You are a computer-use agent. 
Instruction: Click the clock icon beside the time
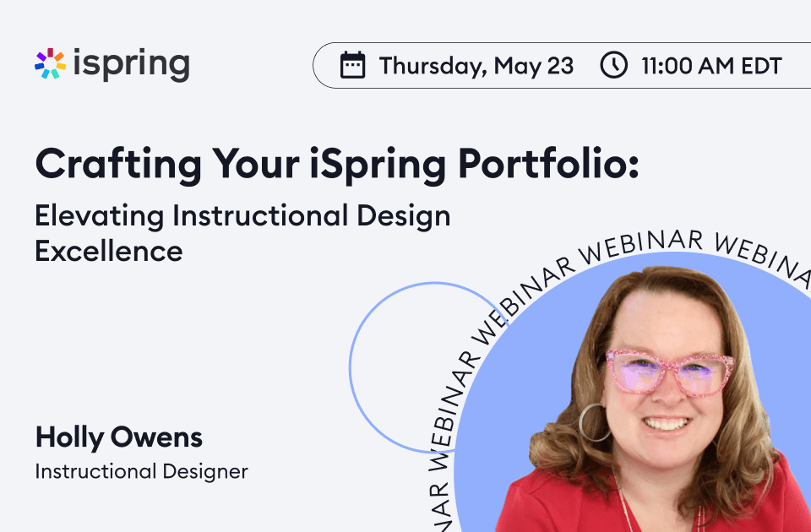point(613,65)
